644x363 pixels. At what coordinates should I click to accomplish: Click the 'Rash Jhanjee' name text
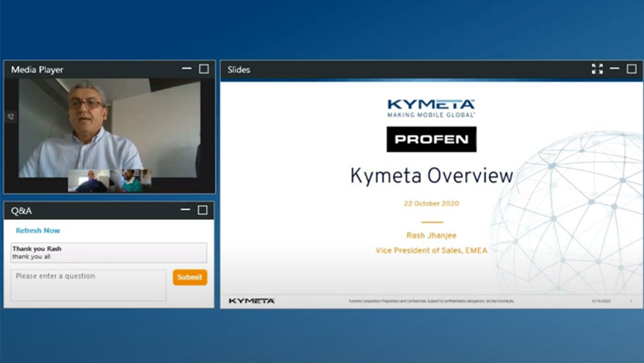tap(431, 235)
